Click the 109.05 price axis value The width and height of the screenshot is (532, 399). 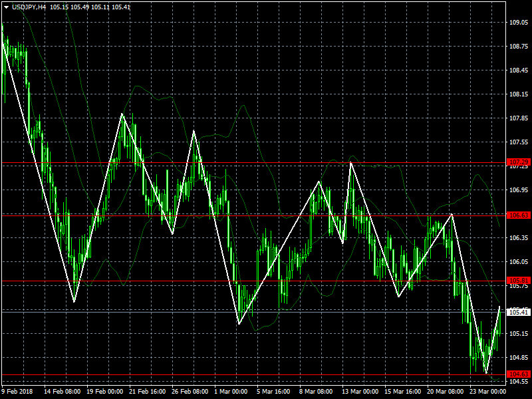pos(519,23)
